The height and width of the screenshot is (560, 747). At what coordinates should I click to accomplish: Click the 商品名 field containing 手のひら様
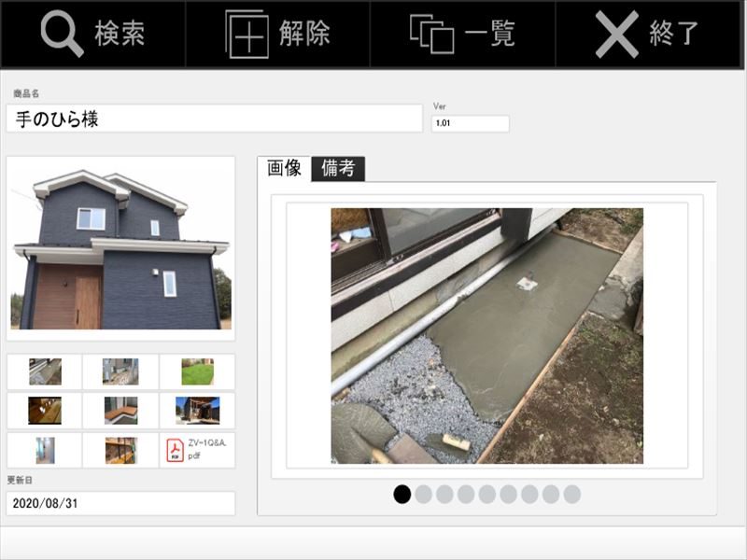point(214,119)
